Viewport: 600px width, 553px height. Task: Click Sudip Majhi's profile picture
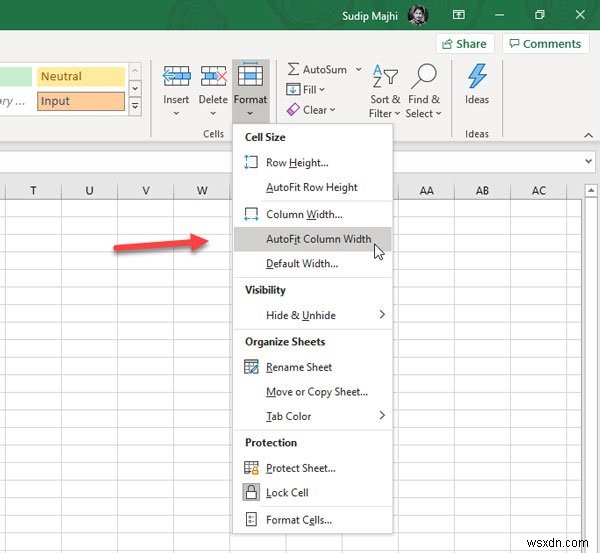tap(417, 15)
